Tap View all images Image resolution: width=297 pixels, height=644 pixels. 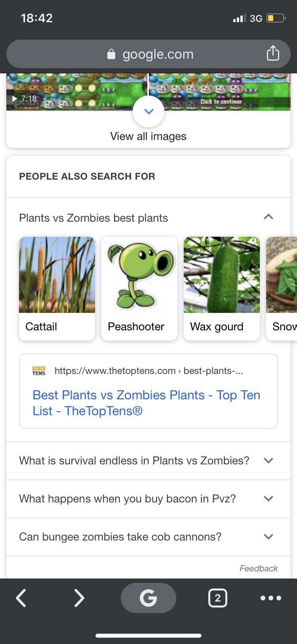[x=148, y=136]
